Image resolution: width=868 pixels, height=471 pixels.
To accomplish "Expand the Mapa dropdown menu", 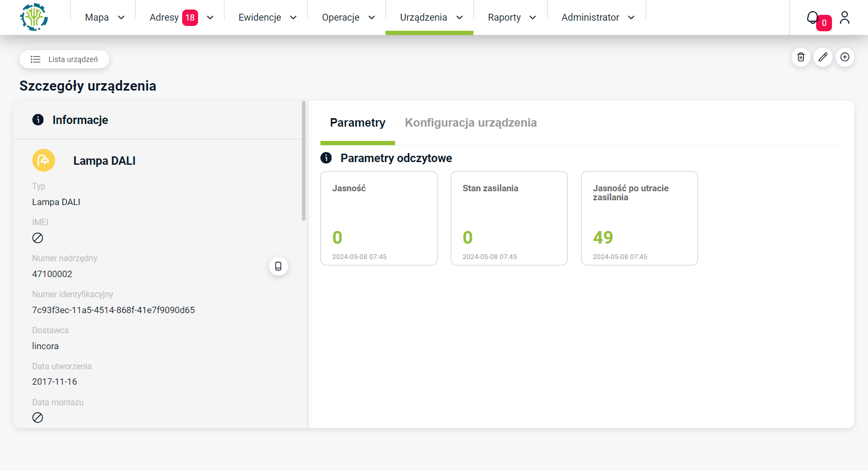I will (104, 17).
